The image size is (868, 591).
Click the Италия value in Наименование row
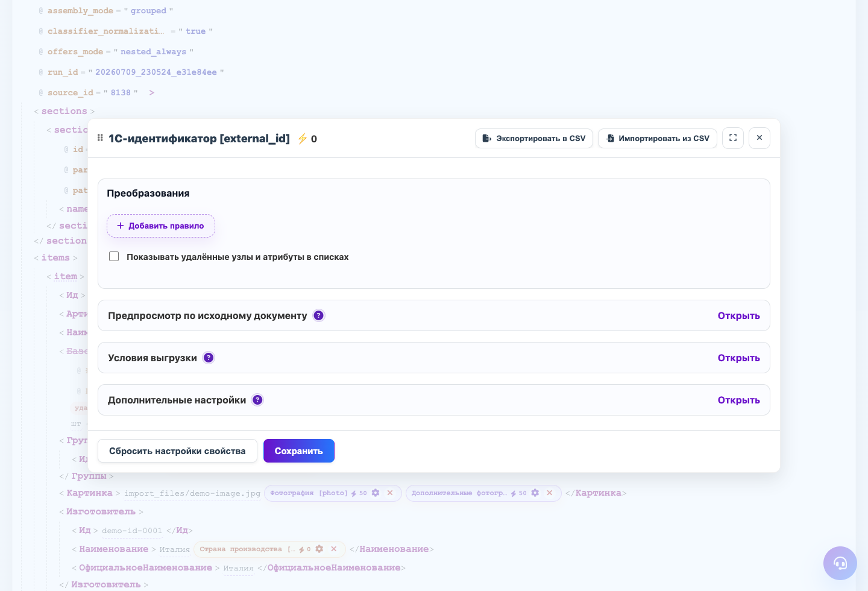(x=175, y=549)
